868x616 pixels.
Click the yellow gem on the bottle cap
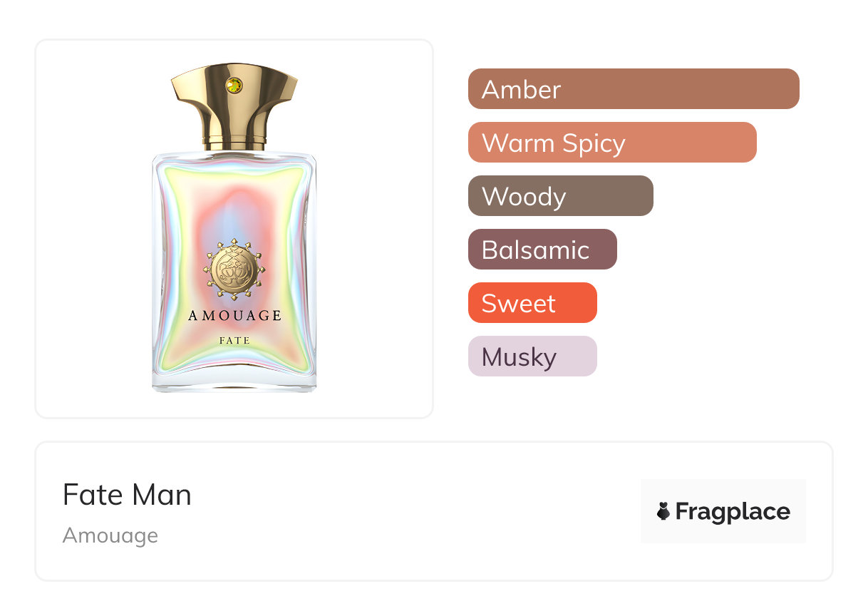coord(234,86)
